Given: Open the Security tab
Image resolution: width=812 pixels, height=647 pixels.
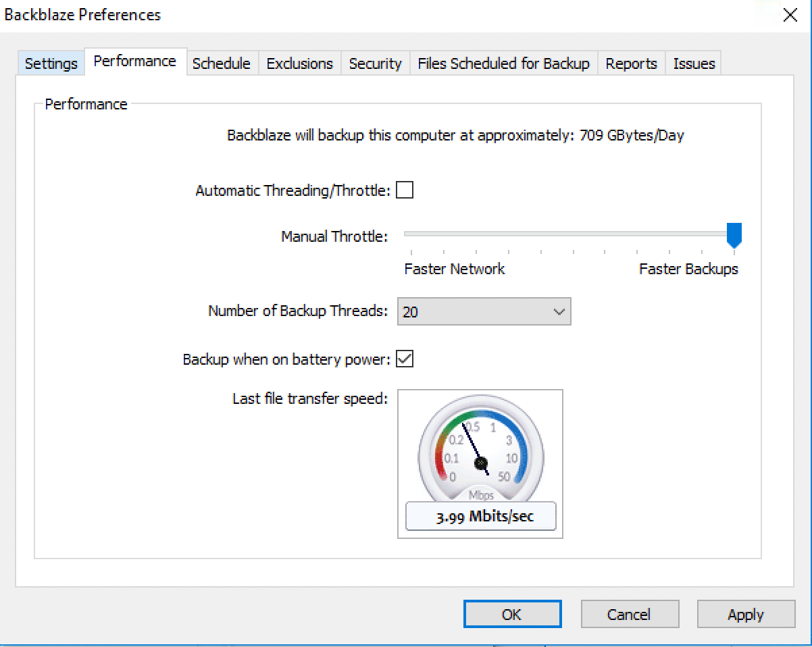Looking at the screenshot, I should coord(375,63).
